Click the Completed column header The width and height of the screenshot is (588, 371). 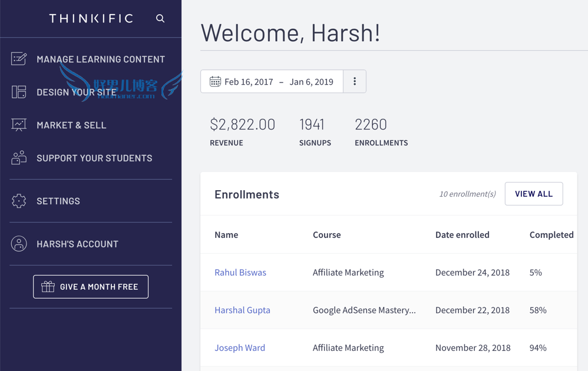click(551, 234)
